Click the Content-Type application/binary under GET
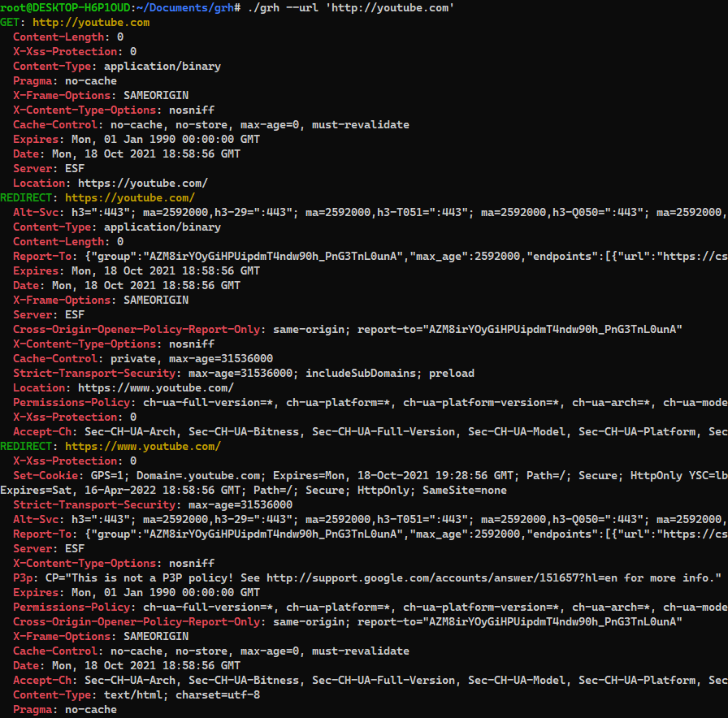Screen dimensions: 728x718 click(x=117, y=67)
